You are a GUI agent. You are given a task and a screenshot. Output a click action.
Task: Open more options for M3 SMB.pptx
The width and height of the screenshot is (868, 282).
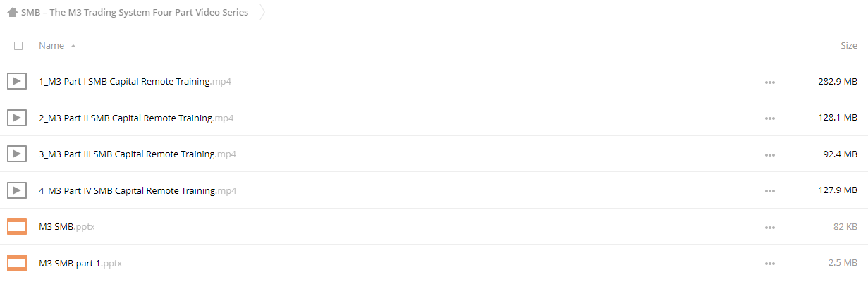tap(769, 227)
